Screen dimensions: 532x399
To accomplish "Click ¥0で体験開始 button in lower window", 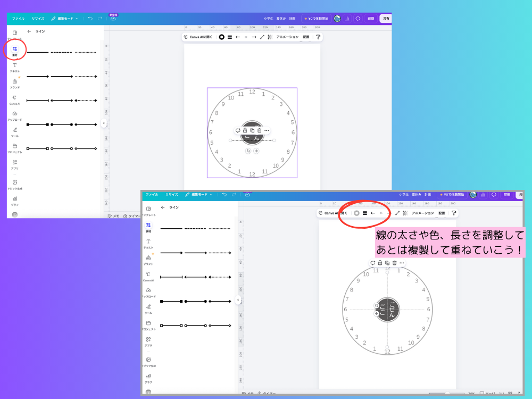I will pos(452,195).
